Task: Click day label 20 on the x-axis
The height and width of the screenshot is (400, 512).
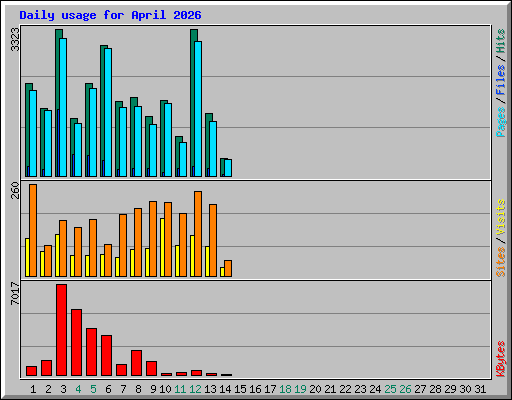Action: tap(315, 389)
